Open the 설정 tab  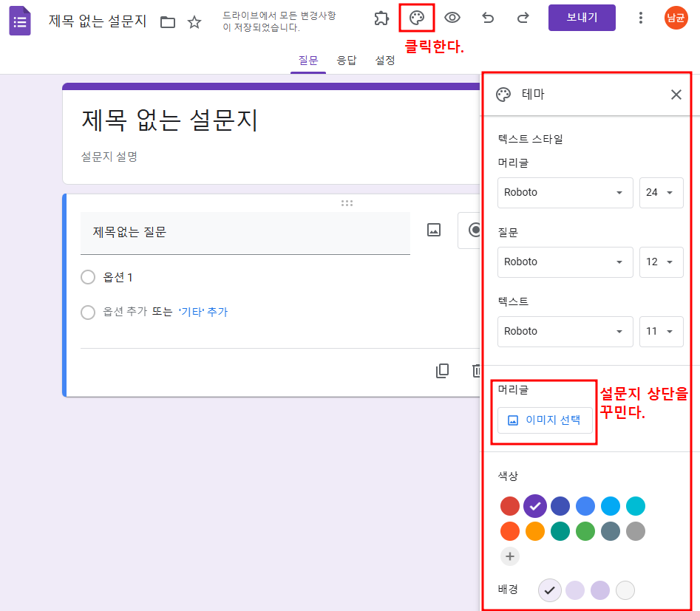[x=384, y=60]
